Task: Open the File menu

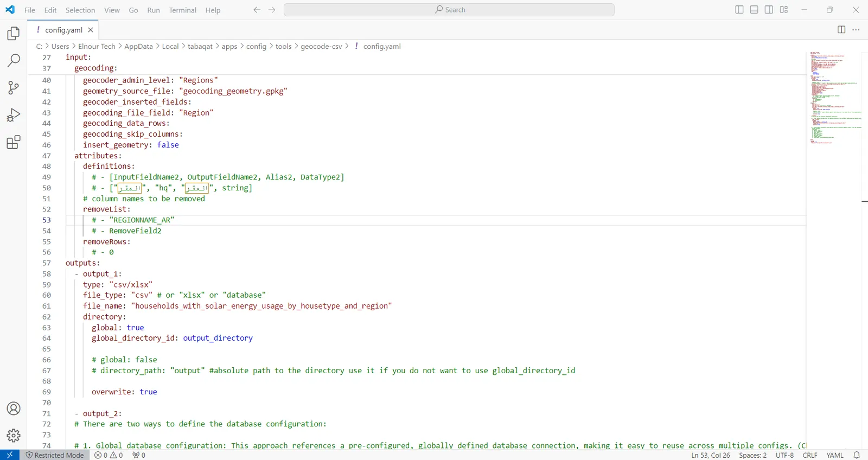Action: 30,10
